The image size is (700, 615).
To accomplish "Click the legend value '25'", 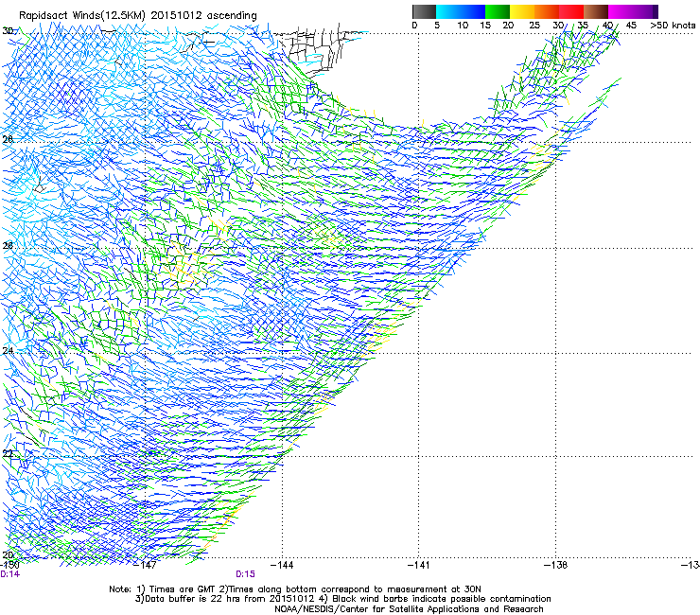I will tap(534, 25).
